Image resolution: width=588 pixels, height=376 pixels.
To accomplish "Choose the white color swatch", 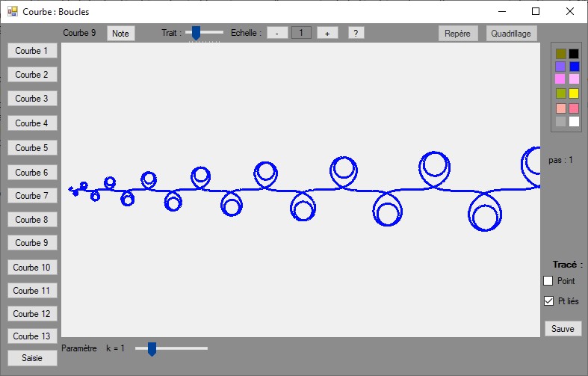I will point(574,121).
